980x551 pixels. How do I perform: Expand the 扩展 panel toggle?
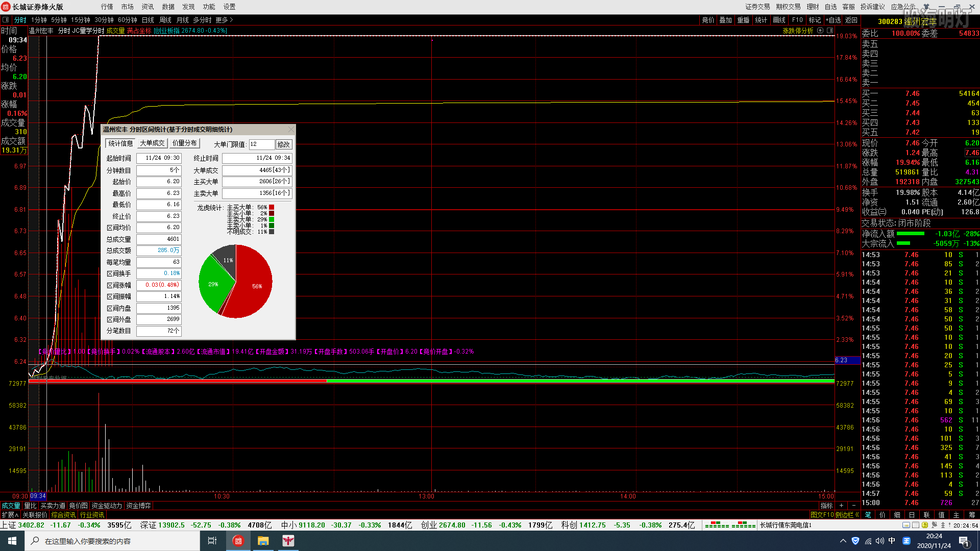click(10, 515)
